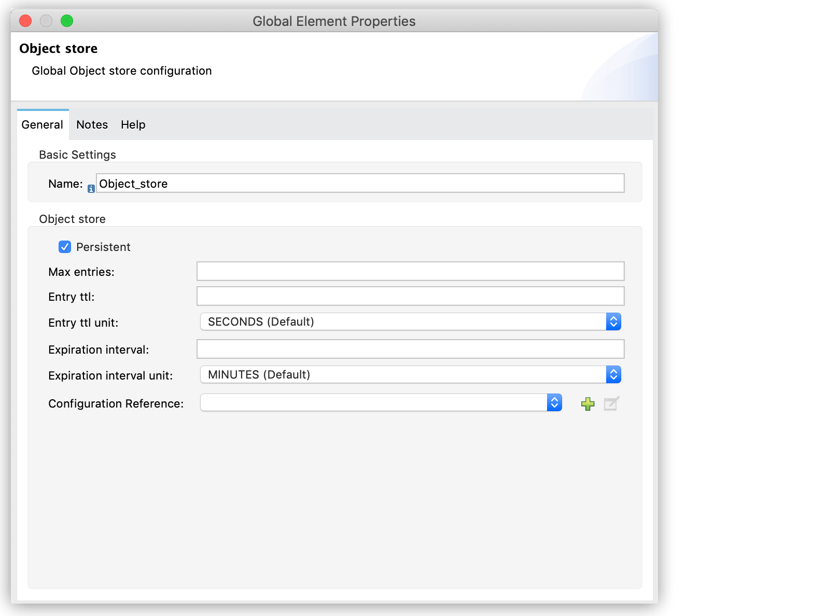
Task: Select the General tab
Action: click(x=43, y=124)
